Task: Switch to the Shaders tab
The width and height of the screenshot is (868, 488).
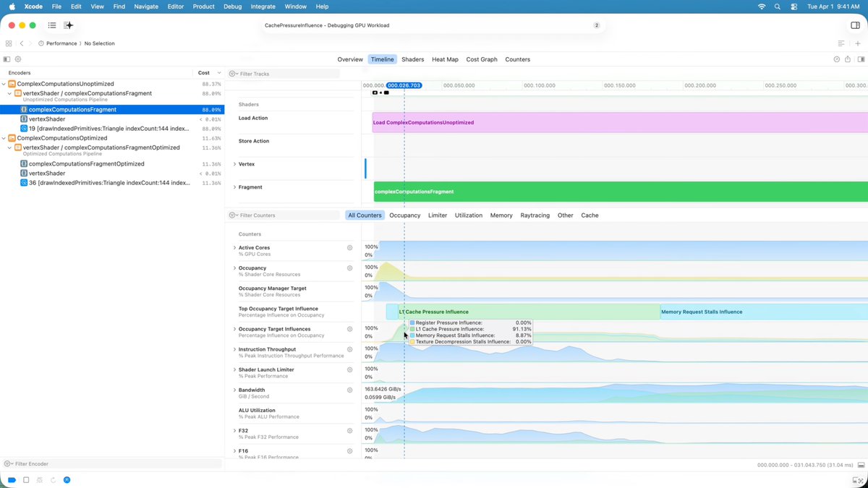Action: coord(413,59)
